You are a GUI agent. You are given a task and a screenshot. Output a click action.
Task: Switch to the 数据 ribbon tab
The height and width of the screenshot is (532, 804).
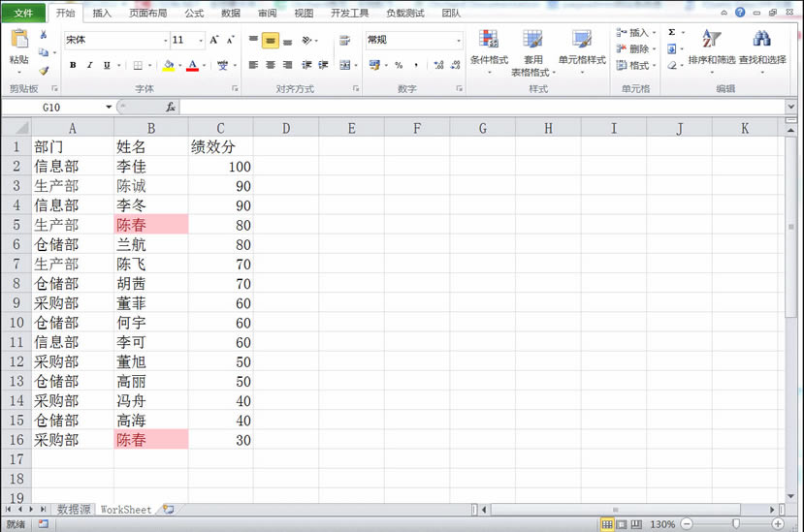(231, 14)
